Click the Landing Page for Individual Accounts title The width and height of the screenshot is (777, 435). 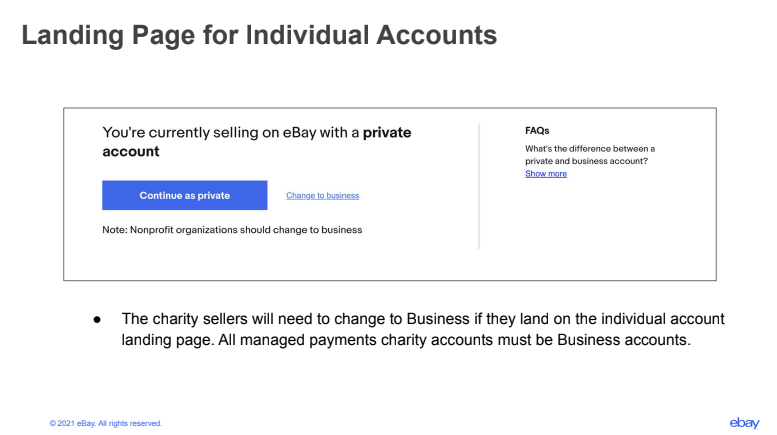[259, 35]
